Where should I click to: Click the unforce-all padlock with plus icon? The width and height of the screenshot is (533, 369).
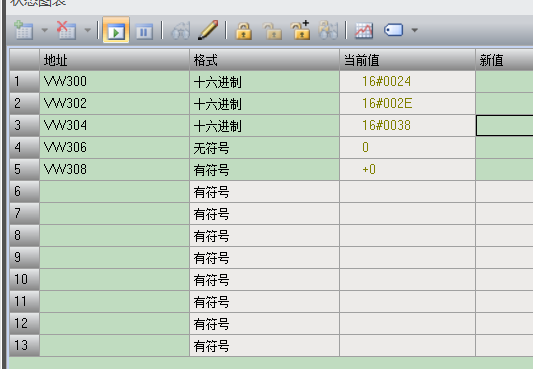(x=300, y=30)
